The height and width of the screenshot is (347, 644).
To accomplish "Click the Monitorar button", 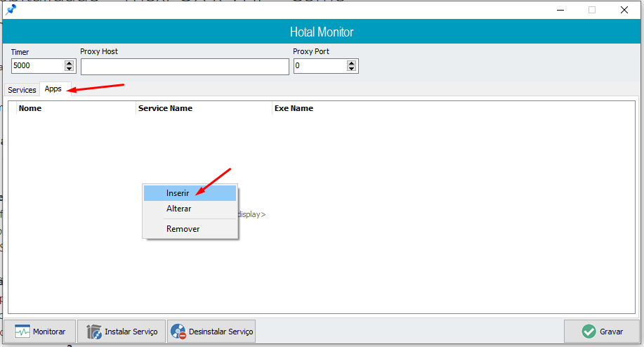I will 40,332.
